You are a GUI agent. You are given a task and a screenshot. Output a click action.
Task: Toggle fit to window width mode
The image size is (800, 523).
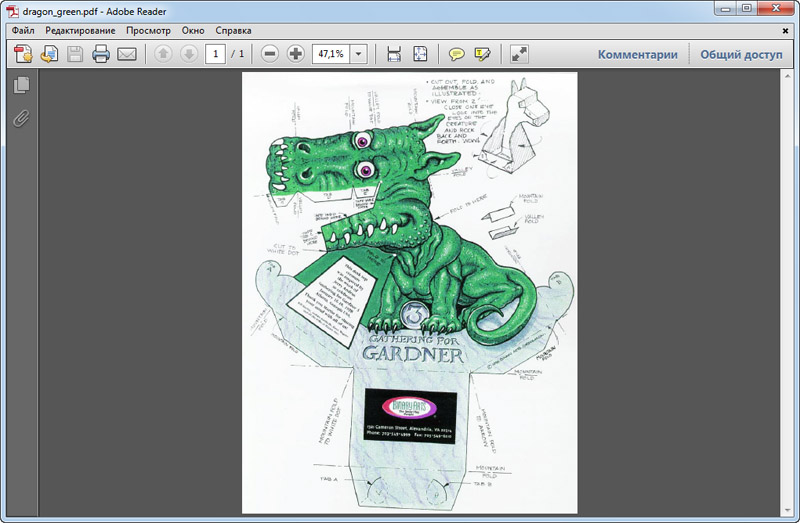[394, 54]
